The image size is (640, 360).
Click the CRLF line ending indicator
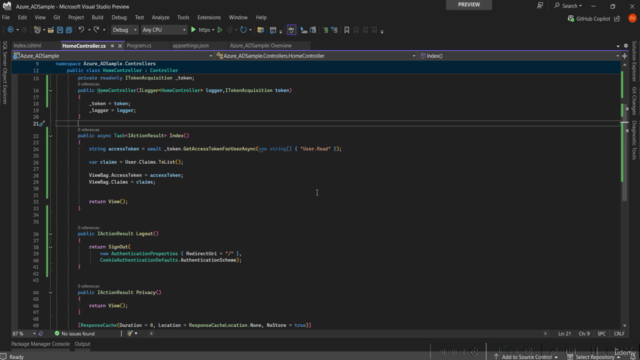coord(619,333)
